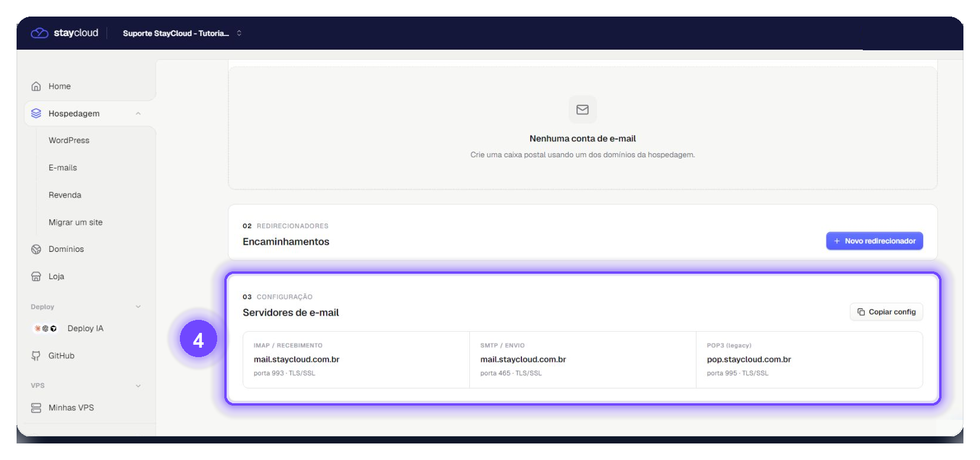Click the Loja store icon
Image resolution: width=980 pixels, height=460 pixels.
[x=36, y=277]
